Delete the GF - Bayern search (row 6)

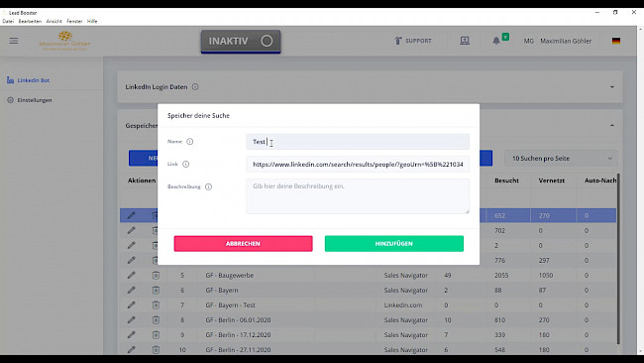[x=156, y=290]
